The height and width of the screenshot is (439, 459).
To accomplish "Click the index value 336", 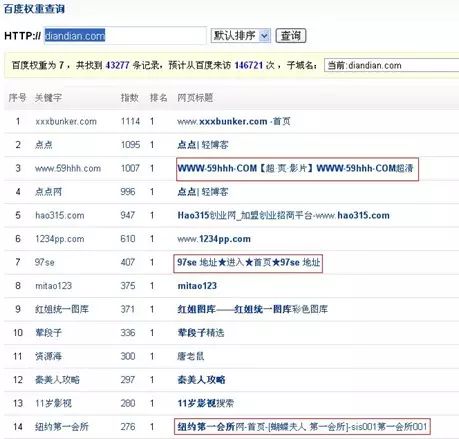I will click(x=128, y=333).
